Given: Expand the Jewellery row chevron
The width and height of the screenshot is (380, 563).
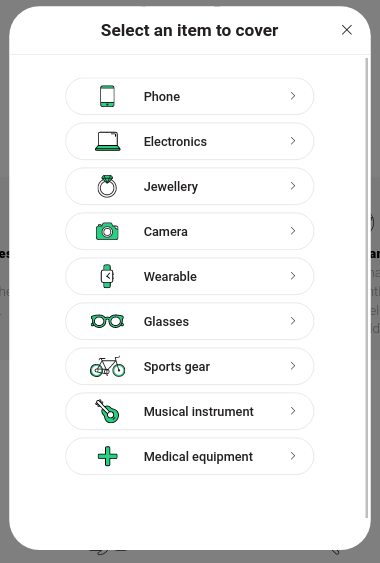Looking at the screenshot, I should [293, 186].
